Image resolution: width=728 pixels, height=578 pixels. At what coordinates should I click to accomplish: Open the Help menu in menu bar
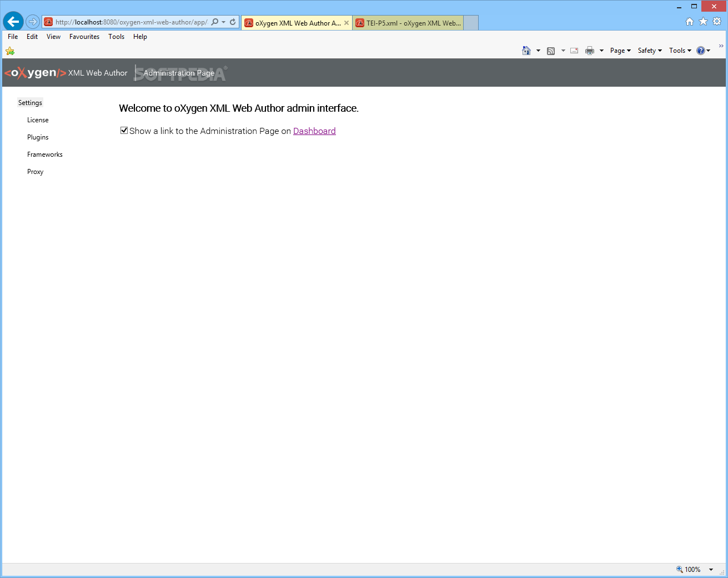tap(140, 37)
